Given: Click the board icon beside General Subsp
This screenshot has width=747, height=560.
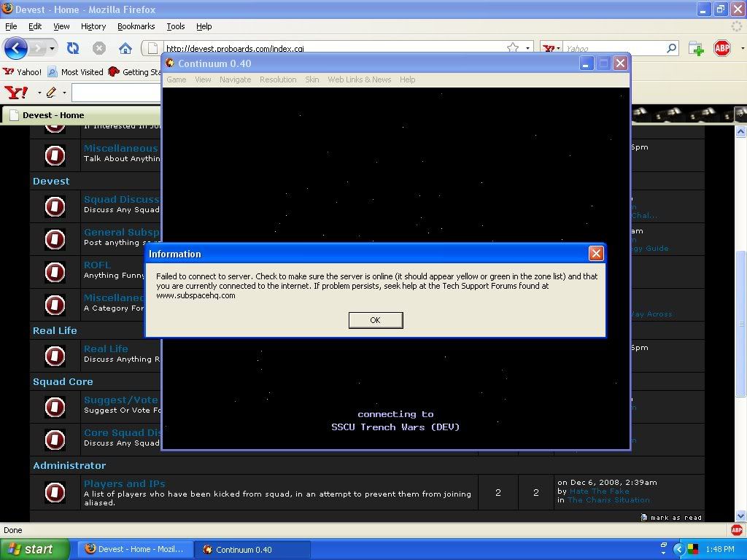Looking at the screenshot, I should [x=55, y=239].
